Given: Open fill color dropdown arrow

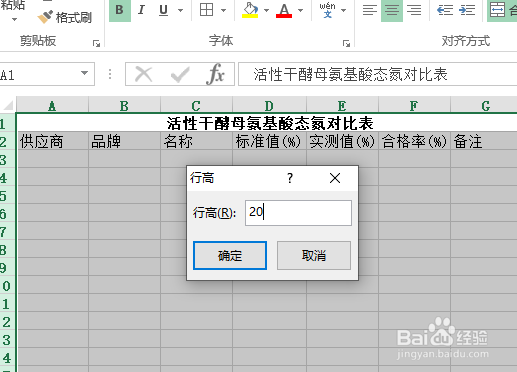Looking at the screenshot, I should (x=266, y=10).
